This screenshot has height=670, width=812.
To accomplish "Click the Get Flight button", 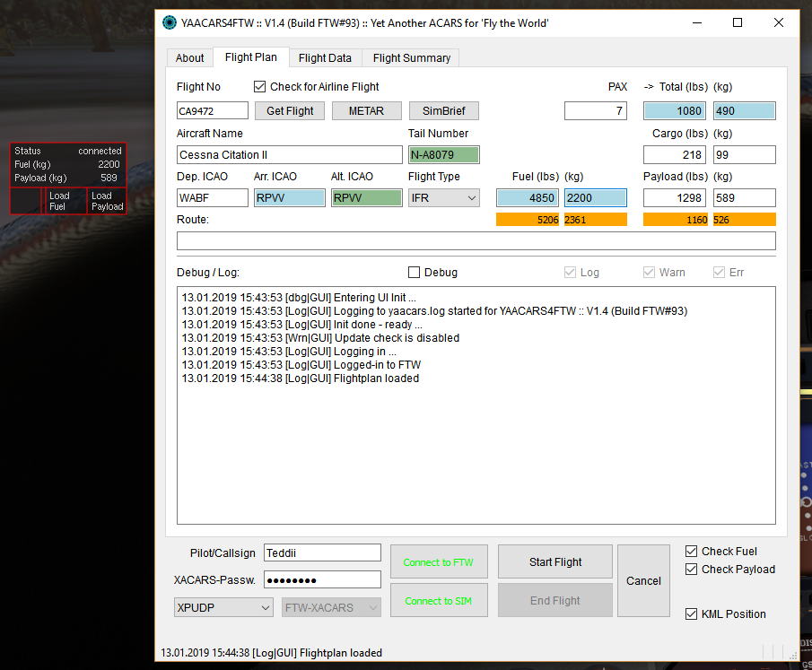I will [x=290, y=111].
